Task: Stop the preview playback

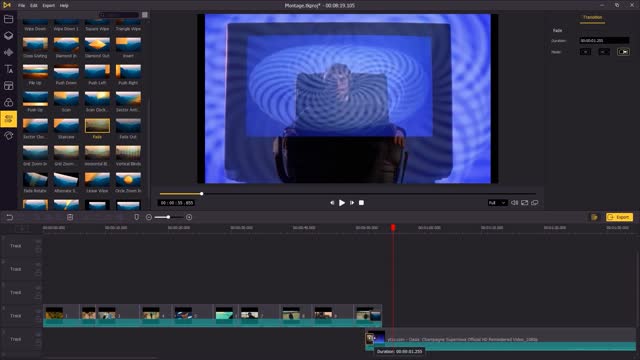Action: [x=361, y=203]
